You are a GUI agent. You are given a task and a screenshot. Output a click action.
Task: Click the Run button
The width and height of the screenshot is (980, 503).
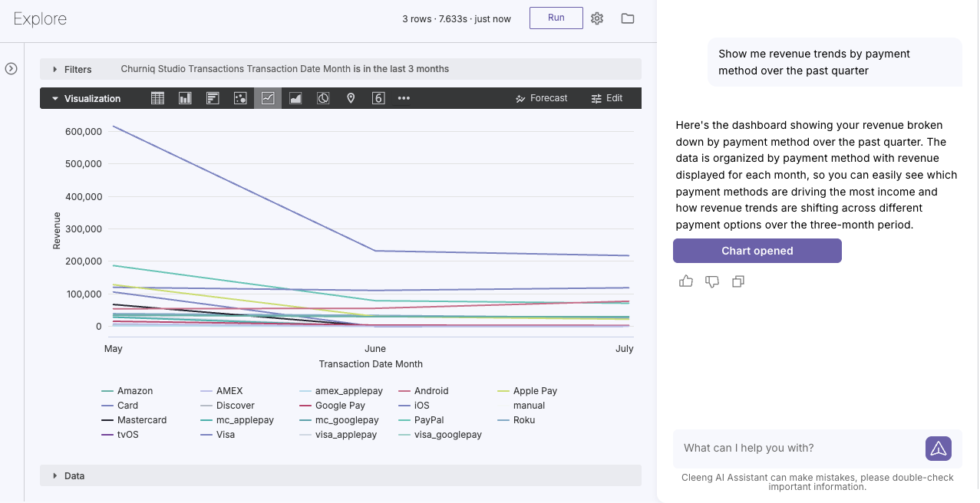(556, 18)
